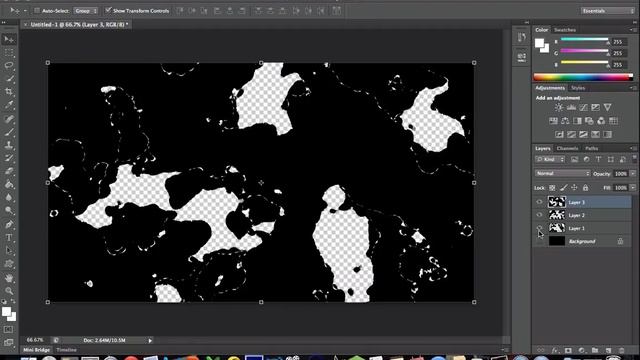The width and height of the screenshot is (640, 360).
Task: Hide Layer 3 with its eye icon
Action: 540,202
